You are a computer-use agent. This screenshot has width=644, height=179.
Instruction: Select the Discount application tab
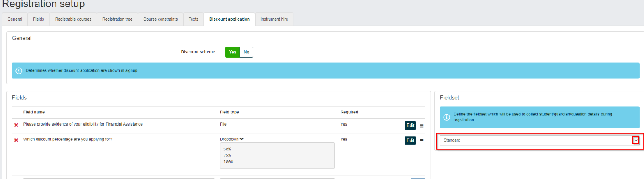229,19
